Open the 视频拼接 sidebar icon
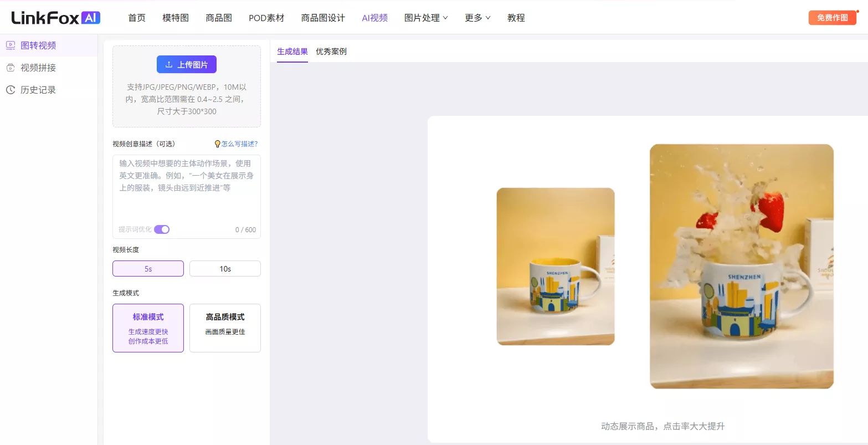This screenshot has width=868, height=445. coord(11,68)
